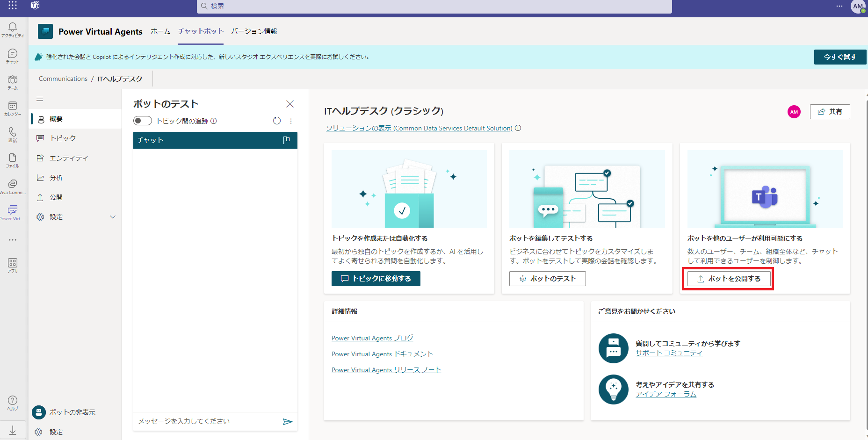Open Power Virtual Agents リリース ノート link

(x=386, y=370)
